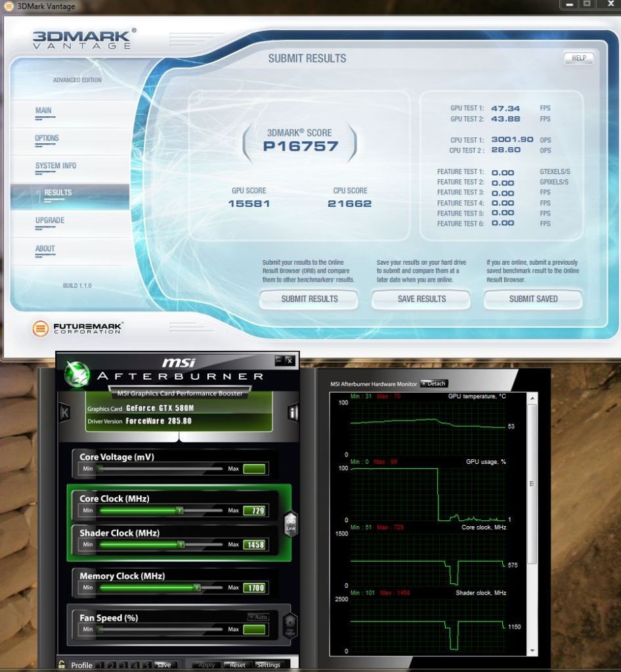
Task: Click the fan User Define icon
Action: tap(290, 627)
